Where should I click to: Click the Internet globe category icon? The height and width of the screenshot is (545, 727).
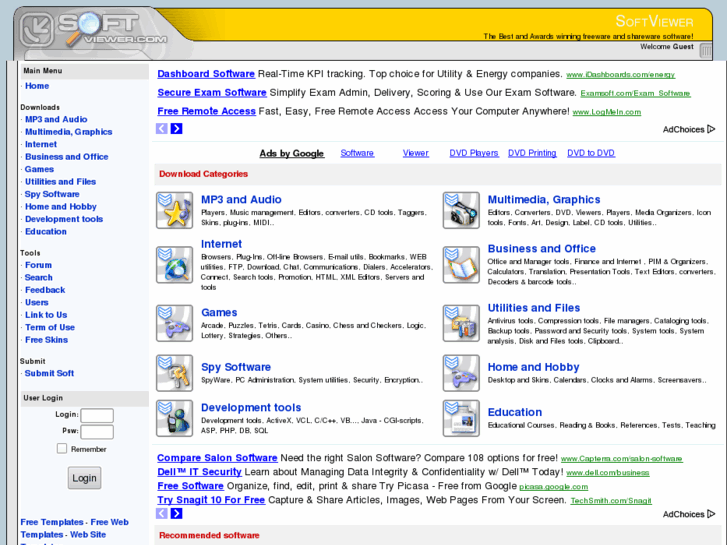coord(174,265)
